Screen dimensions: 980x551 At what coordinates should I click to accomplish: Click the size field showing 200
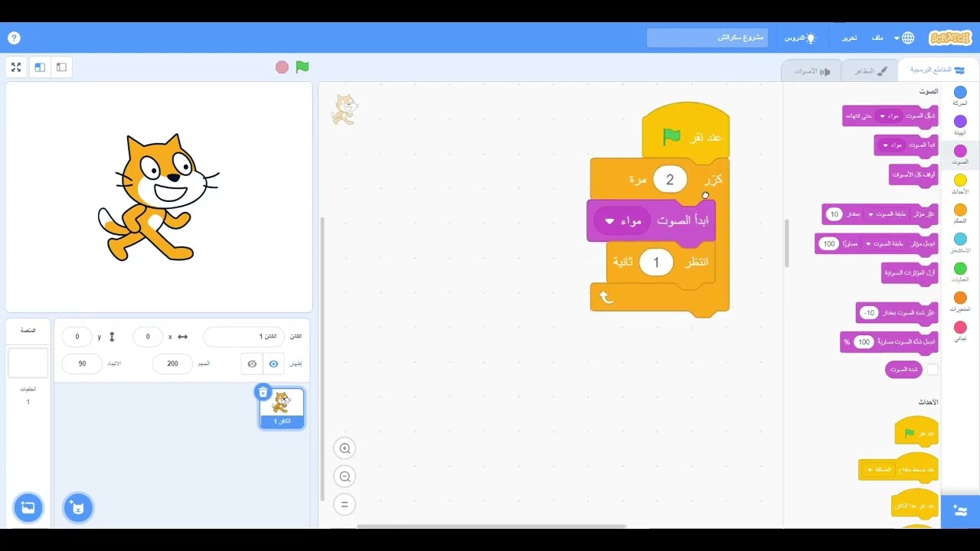[x=172, y=364]
